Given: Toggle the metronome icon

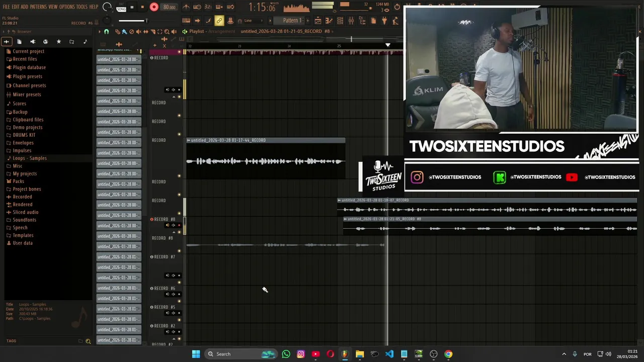Looking at the screenshot, I should [x=186, y=7].
